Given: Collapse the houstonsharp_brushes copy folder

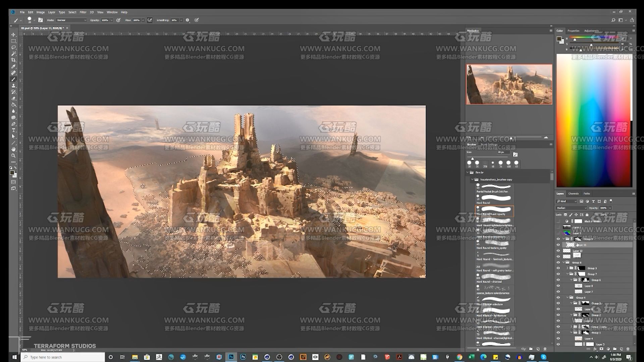Looking at the screenshot, I should pyautogui.click(x=472, y=179).
